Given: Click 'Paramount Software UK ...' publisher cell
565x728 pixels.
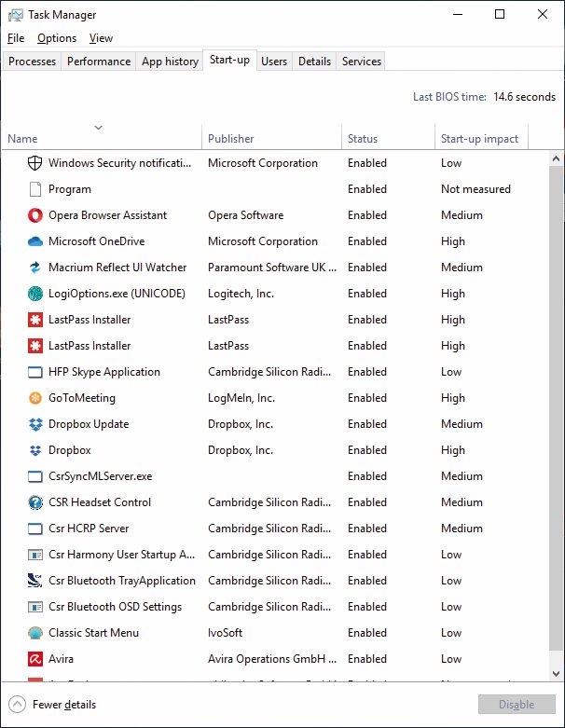Looking at the screenshot, I should click(272, 268).
